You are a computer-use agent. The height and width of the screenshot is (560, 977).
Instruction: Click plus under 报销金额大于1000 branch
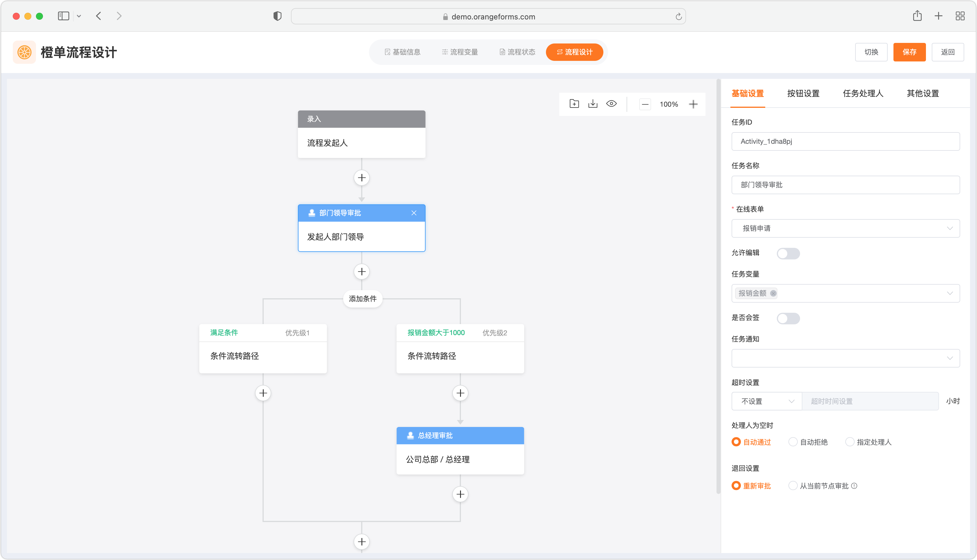point(460,393)
